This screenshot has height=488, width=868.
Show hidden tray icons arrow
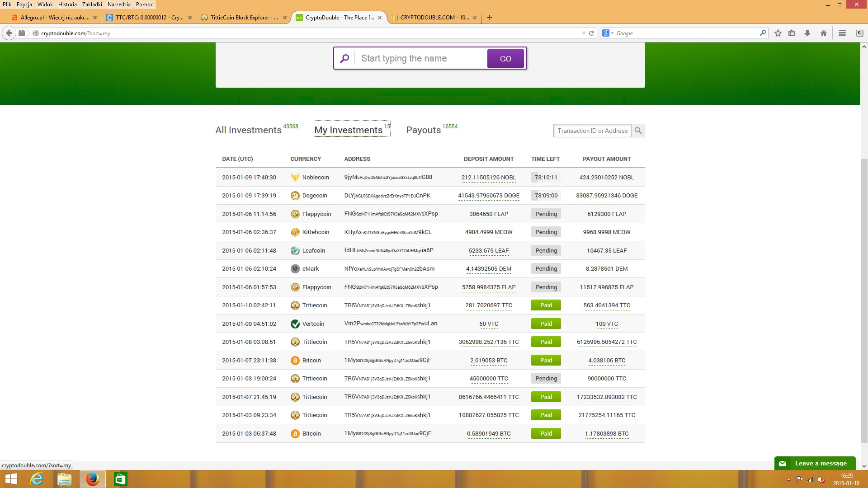[789, 479]
